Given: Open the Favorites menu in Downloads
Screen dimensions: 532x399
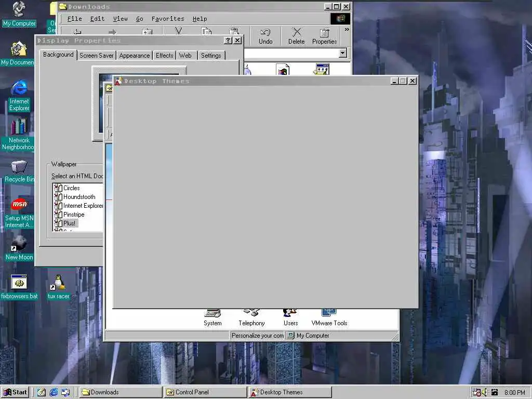Looking at the screenshot, I should [168, 19].
